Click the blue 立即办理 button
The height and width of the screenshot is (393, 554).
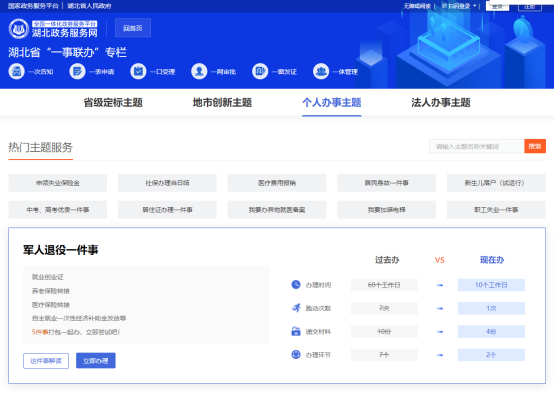click(96, 361)
